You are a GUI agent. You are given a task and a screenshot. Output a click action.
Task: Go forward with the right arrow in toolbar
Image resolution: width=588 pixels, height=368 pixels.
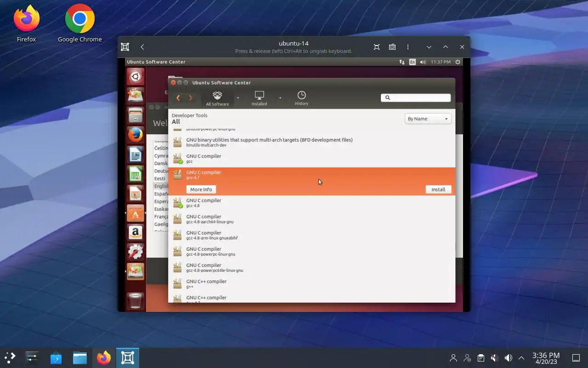pos(190,98)
